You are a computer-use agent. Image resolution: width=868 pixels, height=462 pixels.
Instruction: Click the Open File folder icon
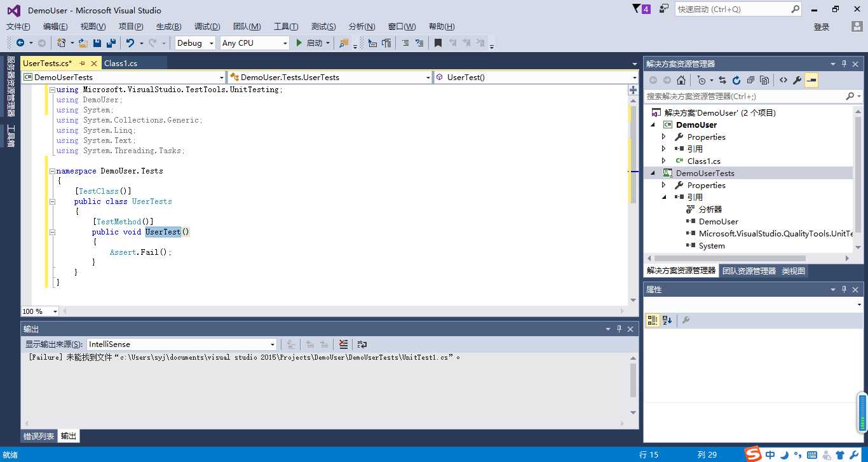(x=83, y=43)
